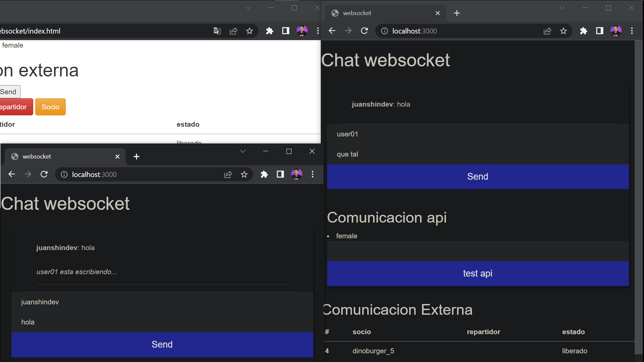The height and width of the screenshot is (362, 644).
Task: Open the three-dot Chrome menu in the top-left window
Action: click(x=318, y=31)
